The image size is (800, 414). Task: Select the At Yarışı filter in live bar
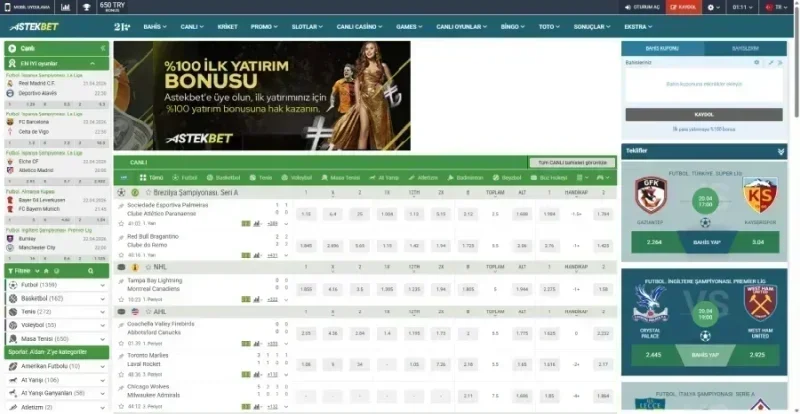click(384, 178)
